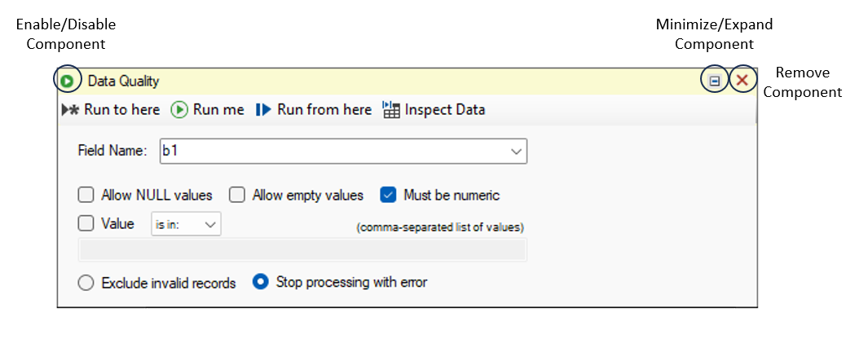Click the Run to here icon
The image size is (868, 339).
pos(71,110)
